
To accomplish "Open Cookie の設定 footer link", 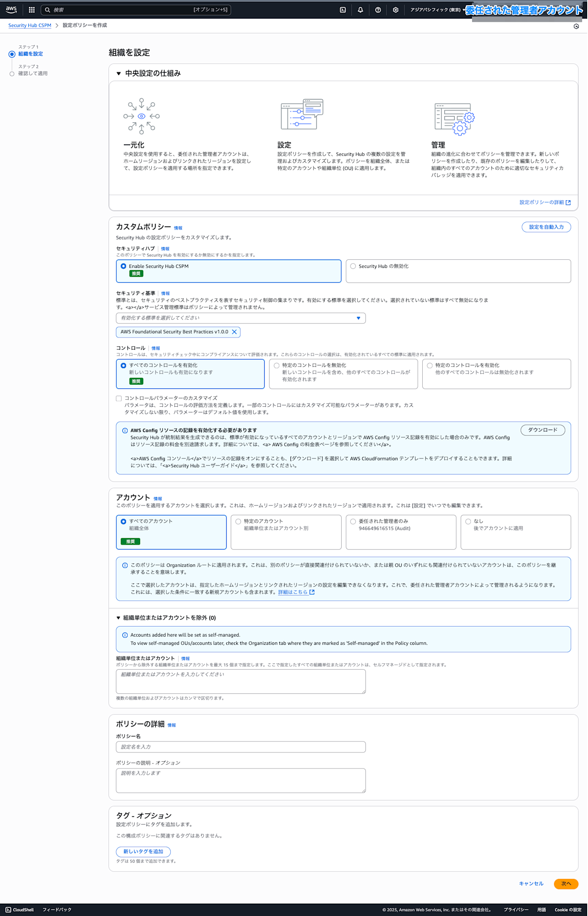I will point(568,910).
